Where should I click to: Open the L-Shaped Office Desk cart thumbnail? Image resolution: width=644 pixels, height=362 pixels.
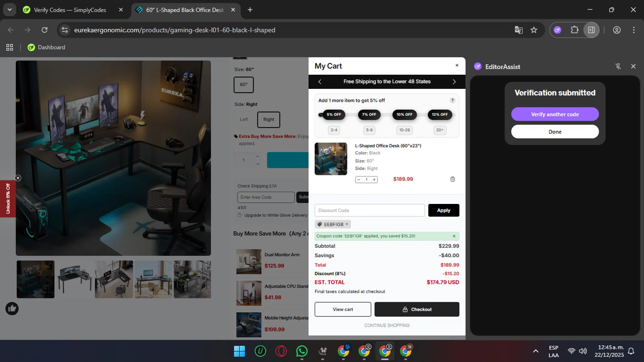pos(331,159)
